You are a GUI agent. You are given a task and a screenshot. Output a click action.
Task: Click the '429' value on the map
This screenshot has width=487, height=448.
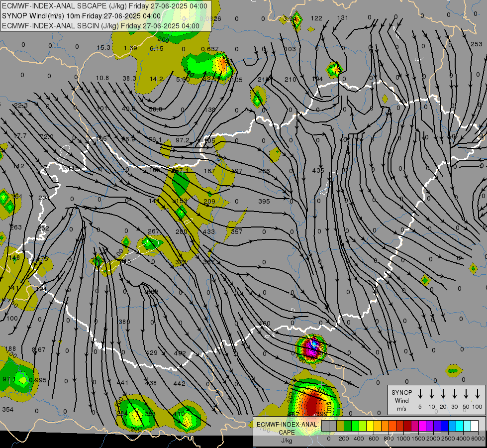(152, 352)
